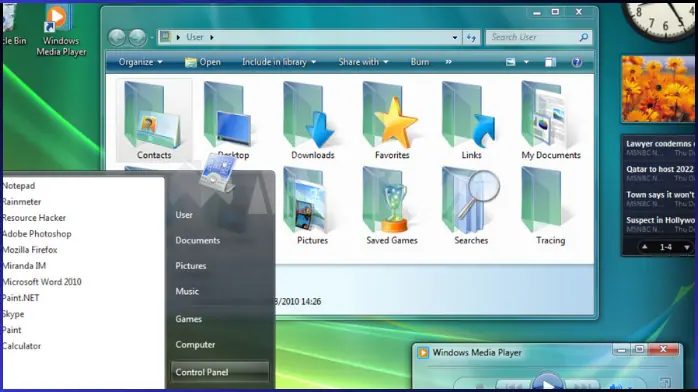Expand the Share with menu
This screenshot has width=698, height=392.
pos(363,62)
